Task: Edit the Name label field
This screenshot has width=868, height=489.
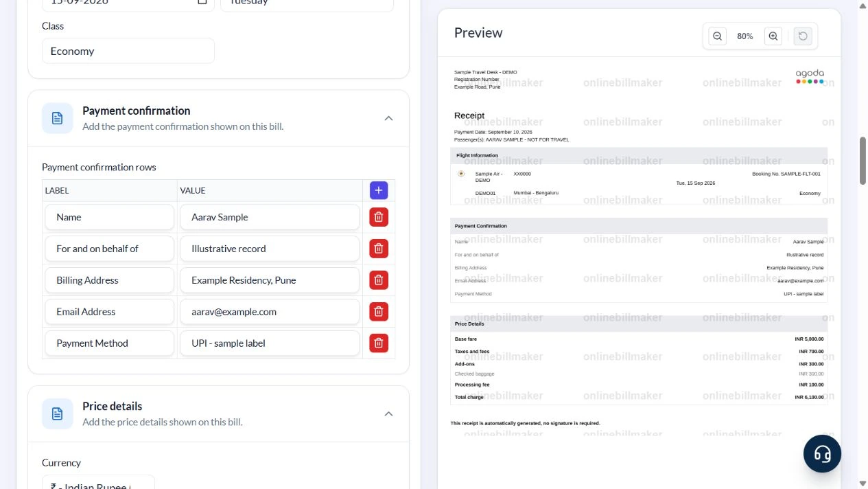Action: (x=110, y=217)
